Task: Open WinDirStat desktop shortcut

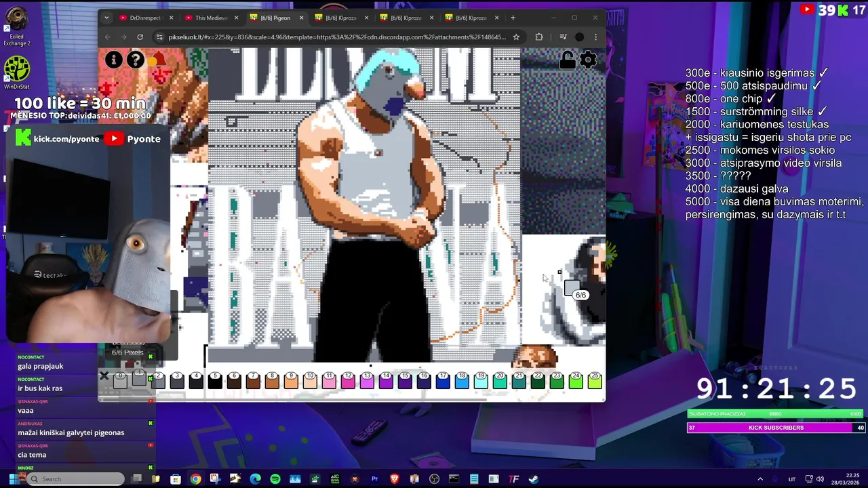Action: 16,73
